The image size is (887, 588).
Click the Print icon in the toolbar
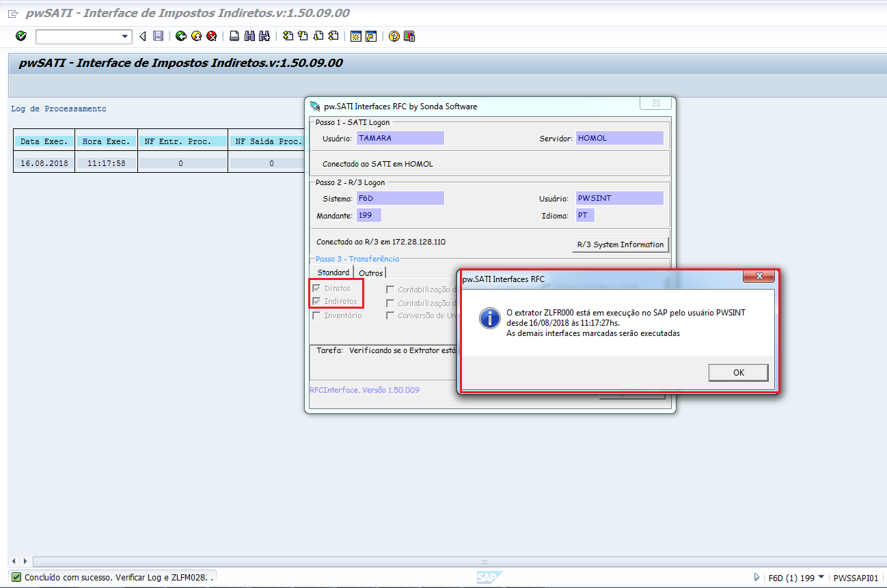[234, 36]
